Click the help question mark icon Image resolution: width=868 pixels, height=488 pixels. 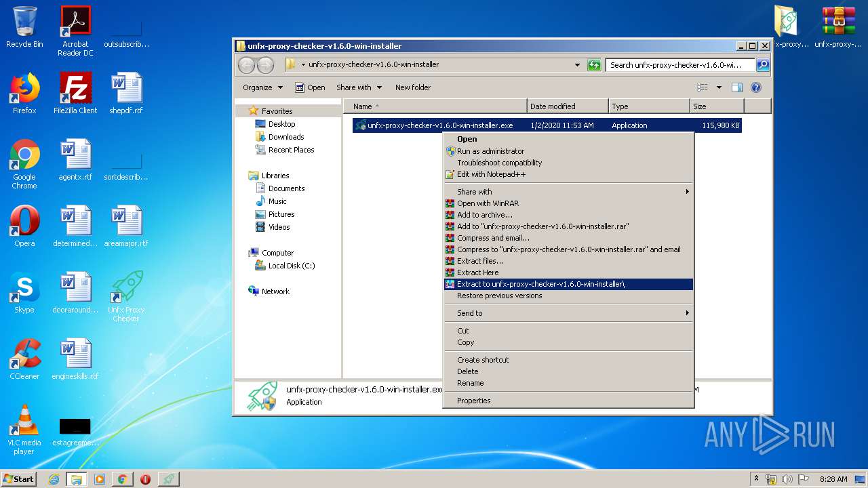tap(756, 87)
